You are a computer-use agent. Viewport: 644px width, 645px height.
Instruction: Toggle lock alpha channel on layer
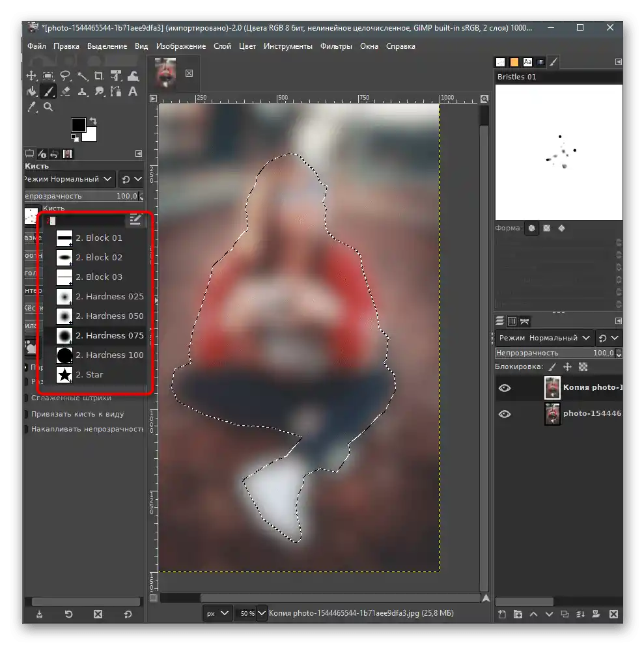[583, 367]
